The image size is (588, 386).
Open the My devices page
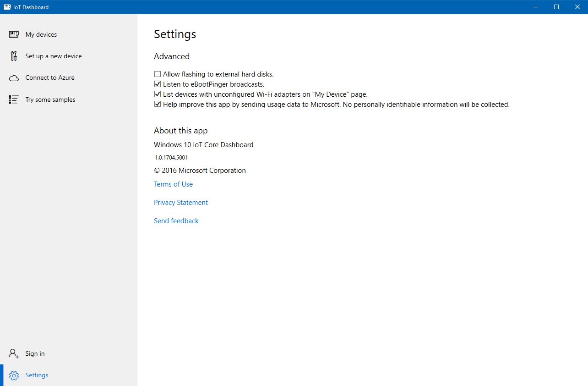click(x=69, y=34)
